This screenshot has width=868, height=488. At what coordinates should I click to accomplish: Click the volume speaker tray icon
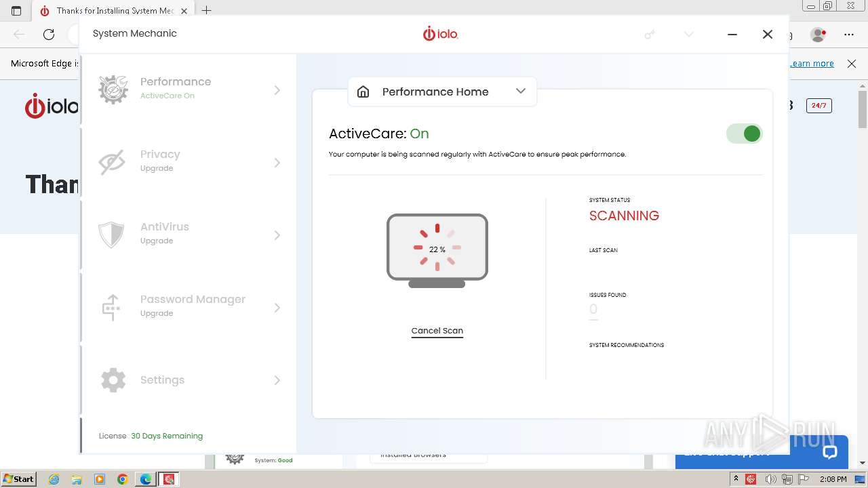point(770,479)
